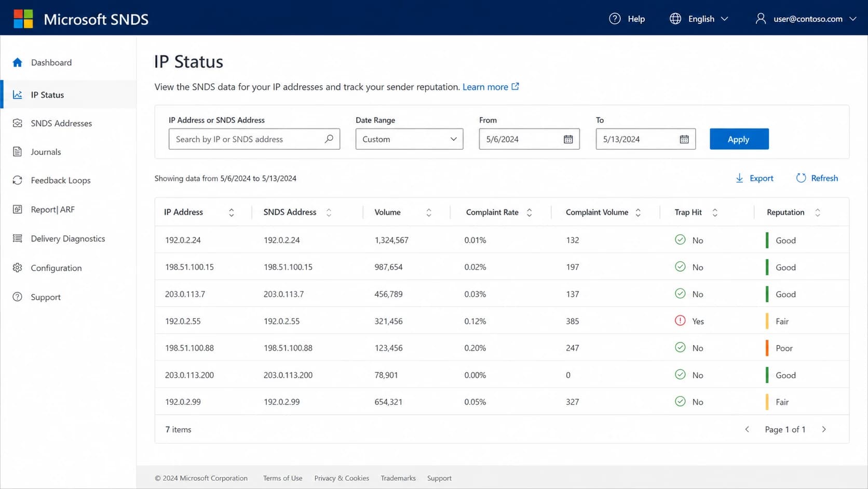Open Dashboard in the sidebar

pyautogui.click(x=69, y=62)
